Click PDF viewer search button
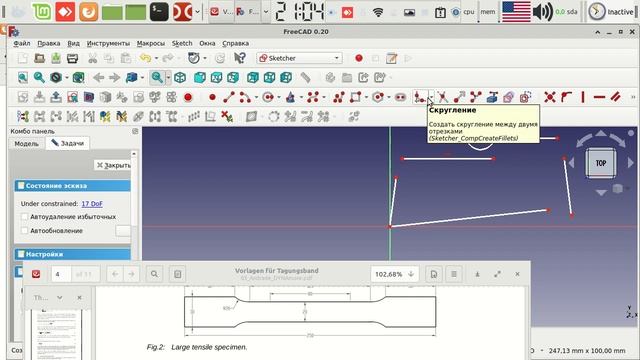Viewport: 640px width, 360px height. pyautogui.click(x=154, y=274)
